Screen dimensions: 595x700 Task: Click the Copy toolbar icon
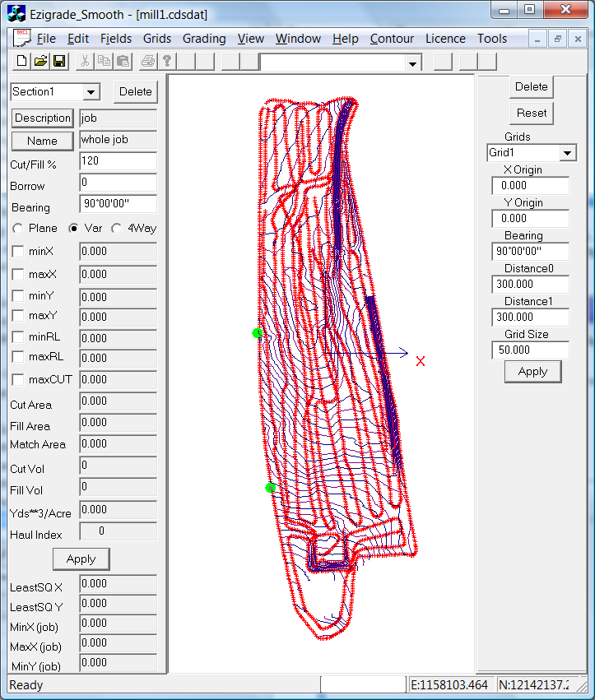pyautogui.click(x=104, y=62)
